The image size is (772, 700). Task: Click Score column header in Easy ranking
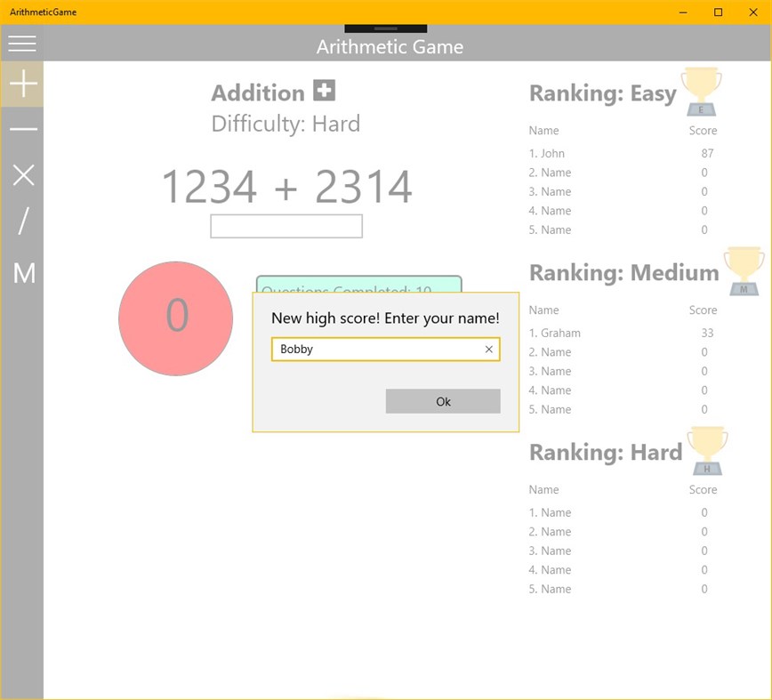pos(703,131)
